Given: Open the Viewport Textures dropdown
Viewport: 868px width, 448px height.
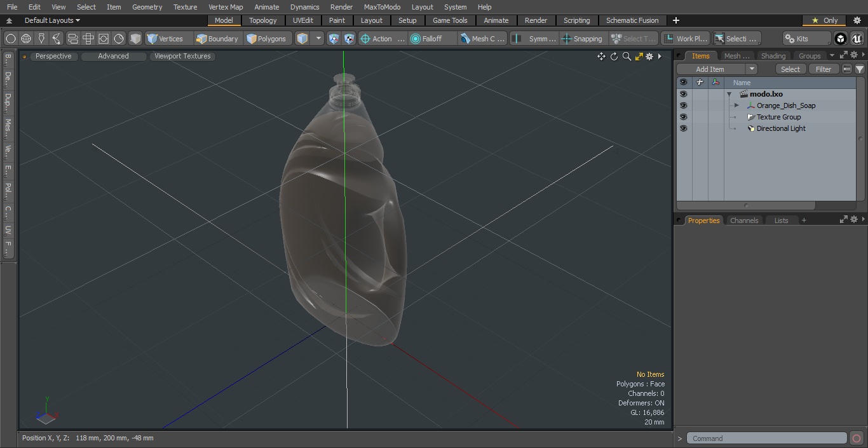Looking at the screenshot, I should pos(182,56).
